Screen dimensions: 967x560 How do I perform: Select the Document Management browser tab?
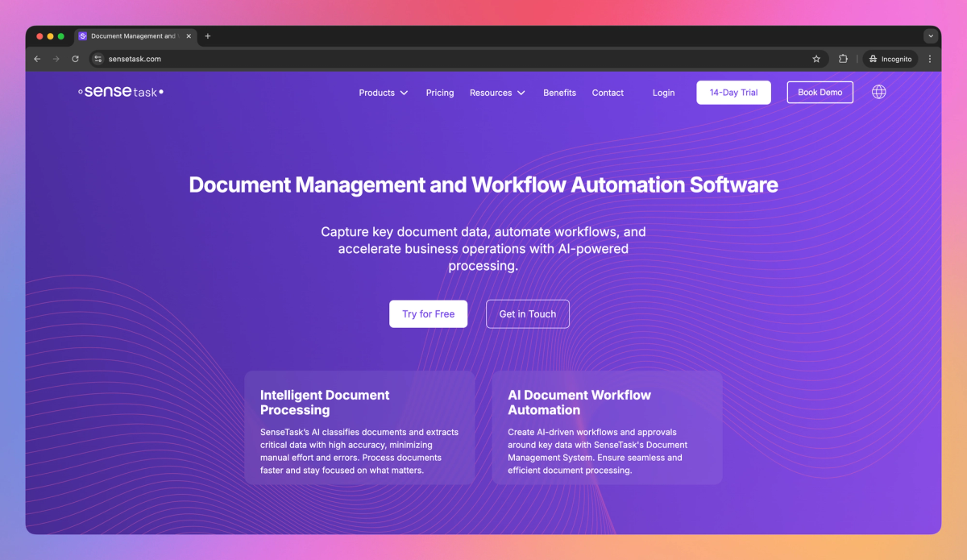click(x=135, y=36)
